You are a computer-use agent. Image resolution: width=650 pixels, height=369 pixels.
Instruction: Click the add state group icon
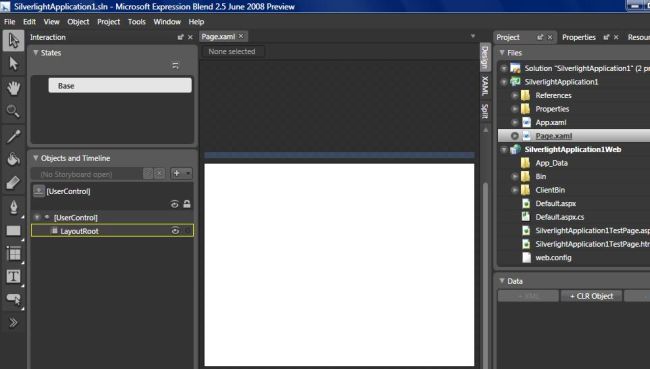(176, 66)
